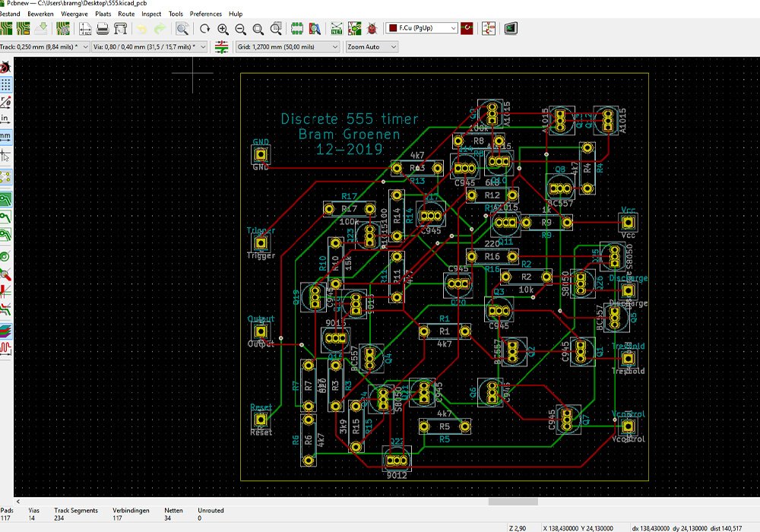Click the Print board icon
760x532 pixels.
click(103, 29)
